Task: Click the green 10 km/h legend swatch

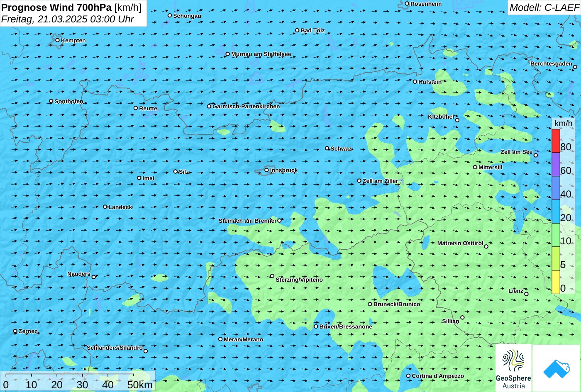Action: (556, 235)
